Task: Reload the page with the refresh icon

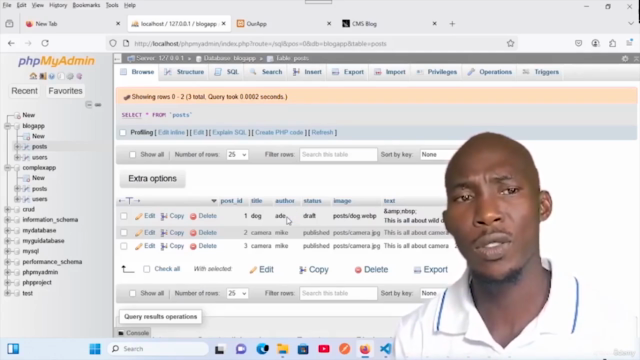Action: 45,43
